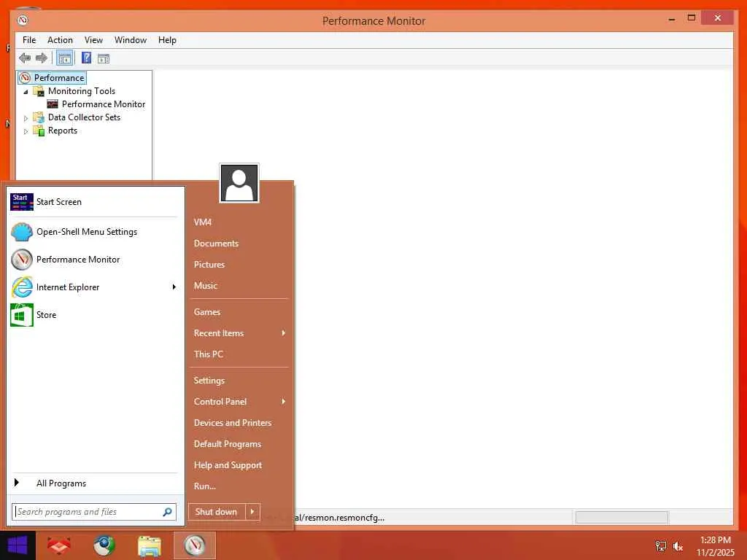Image resolution: width=747 pixels, height=560 pixels.
Task: Click the green Store bag icon
Action: (x=22, y=315)
